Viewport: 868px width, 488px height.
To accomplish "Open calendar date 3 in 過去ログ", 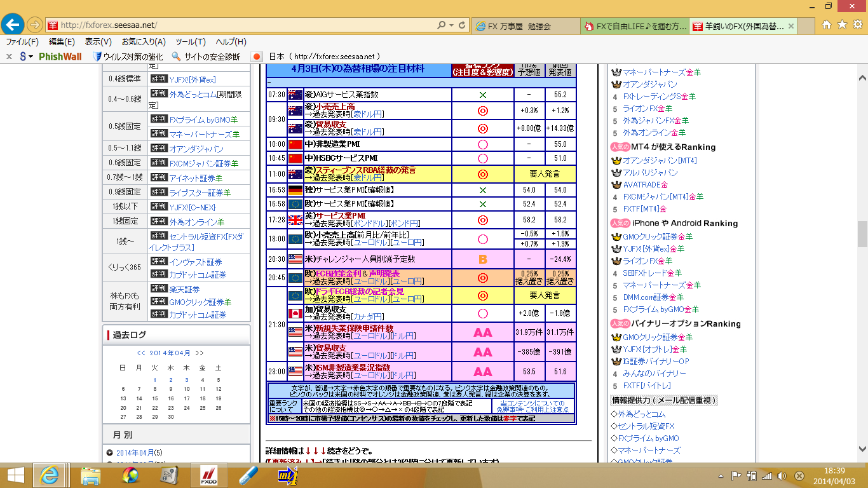I will coord(186,380).
